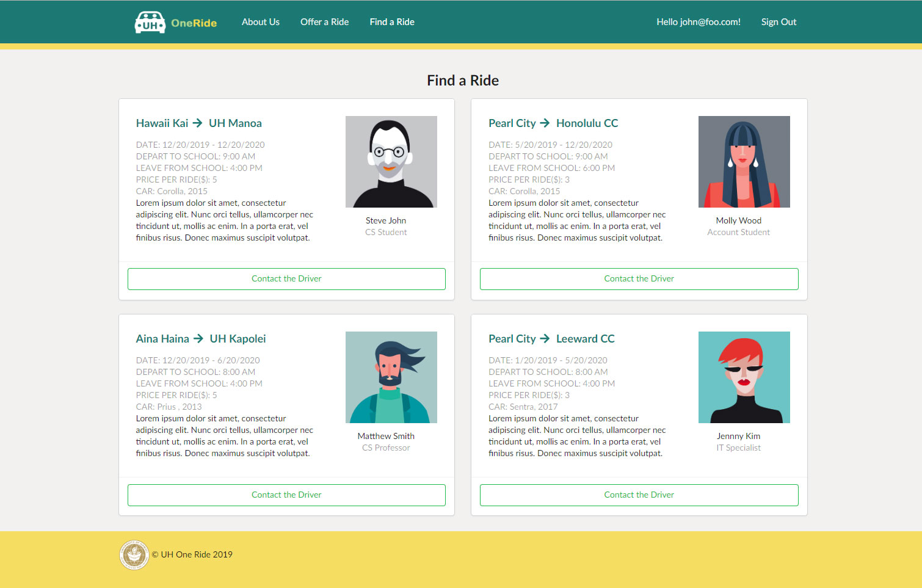Click the Hello john@foo.com! greeting
922x588 pixels.
click(x=698, y=22)
